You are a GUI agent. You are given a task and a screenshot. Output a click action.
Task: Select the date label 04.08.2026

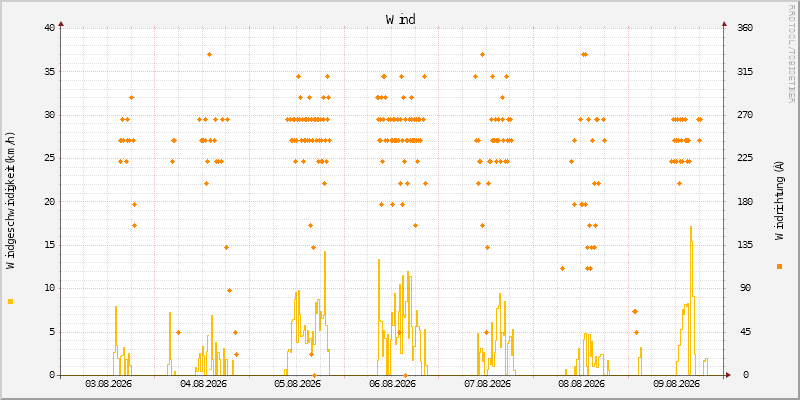pos(203,384)
